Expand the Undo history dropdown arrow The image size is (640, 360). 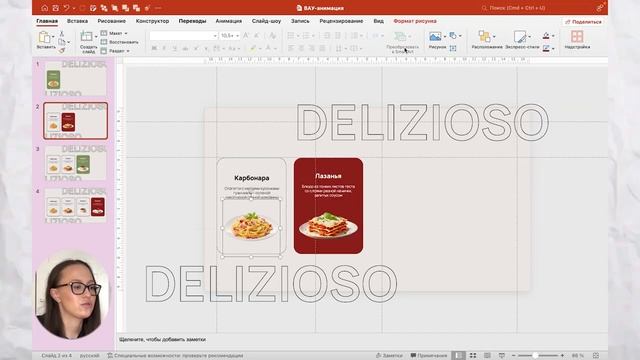pyautogui.click(x=74, y=8)
